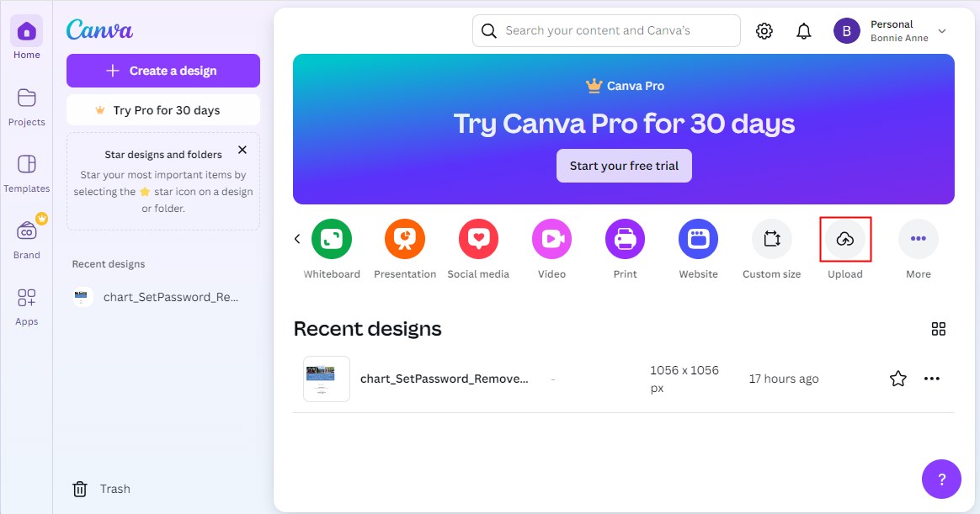This screenshot has height=514, width=980.
Task: Click Try Pro for 30 days
Action: 162,109
